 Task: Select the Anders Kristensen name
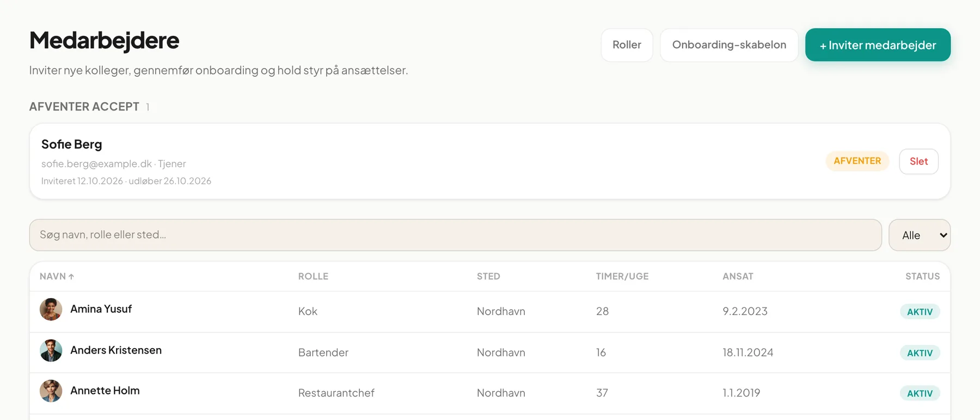click(116, 350)
